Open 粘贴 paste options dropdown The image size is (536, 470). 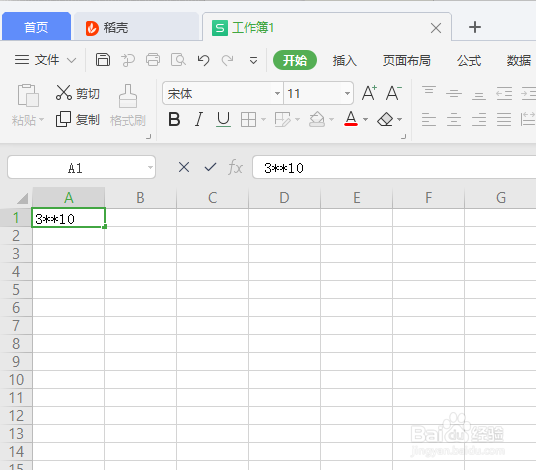(41, 120)
